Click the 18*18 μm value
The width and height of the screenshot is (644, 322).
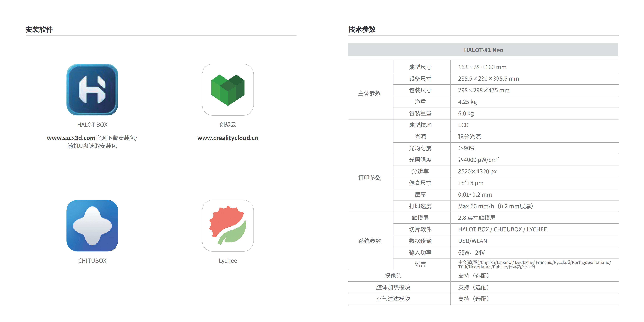click(x=471, y=183)
